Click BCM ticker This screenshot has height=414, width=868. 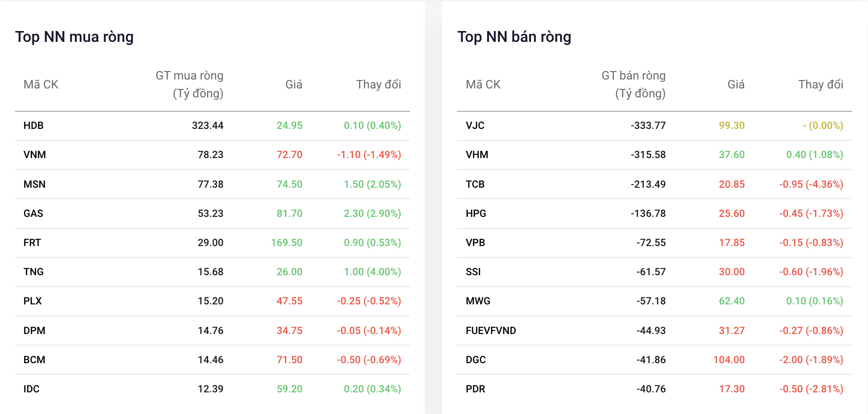tap(34, 360)
